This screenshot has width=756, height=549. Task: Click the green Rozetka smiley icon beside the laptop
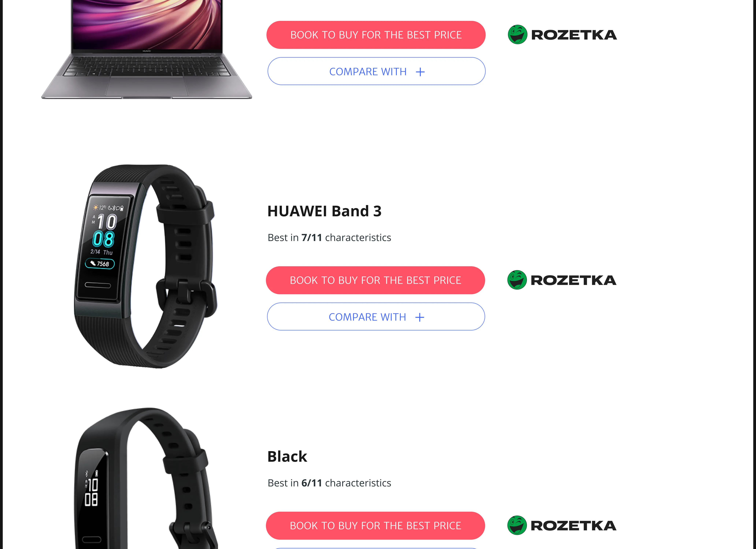tap(517, 35)
